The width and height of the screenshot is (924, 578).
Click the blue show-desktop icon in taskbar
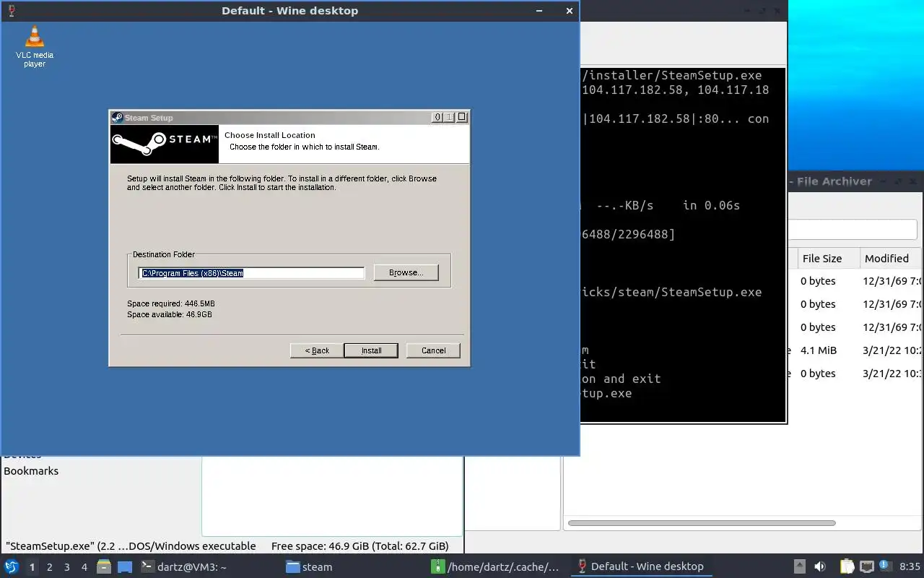(x=125, y=566)
